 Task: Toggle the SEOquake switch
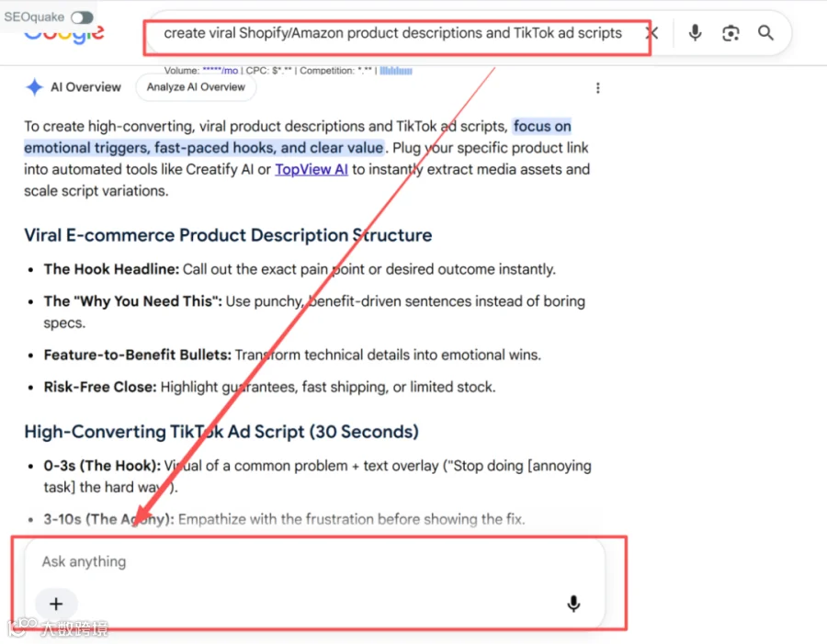pyautogui.click(x=83, y=17)
